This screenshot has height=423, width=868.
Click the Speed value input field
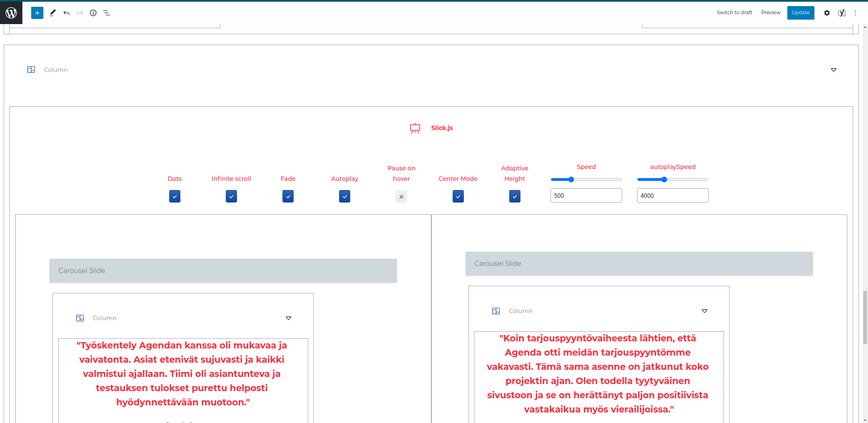point(586,195)
